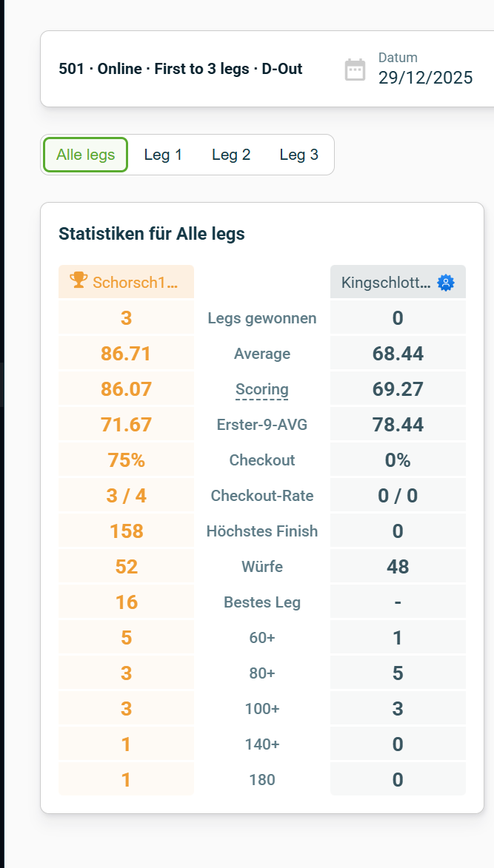Switch to the Leg 1 tab

[x=163, y=155]
